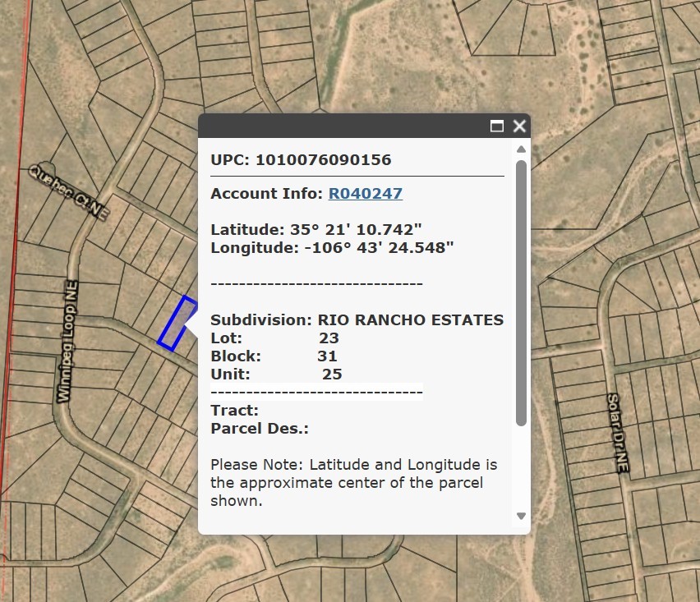The height and width of the screenshot is (602, 700).
Task: Click the scrollbar down arrow in the popup
Action: pyautogui.click(x=520, y=517)
